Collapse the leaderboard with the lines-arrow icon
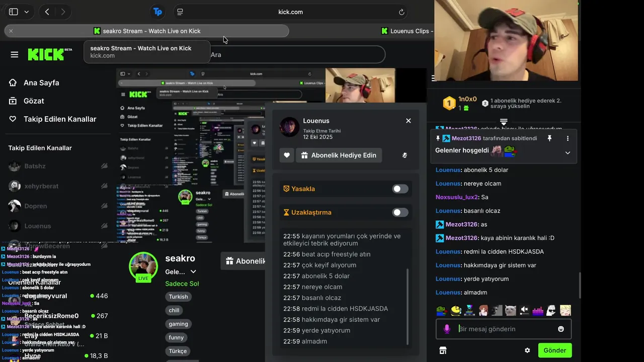 click(504, 122)
